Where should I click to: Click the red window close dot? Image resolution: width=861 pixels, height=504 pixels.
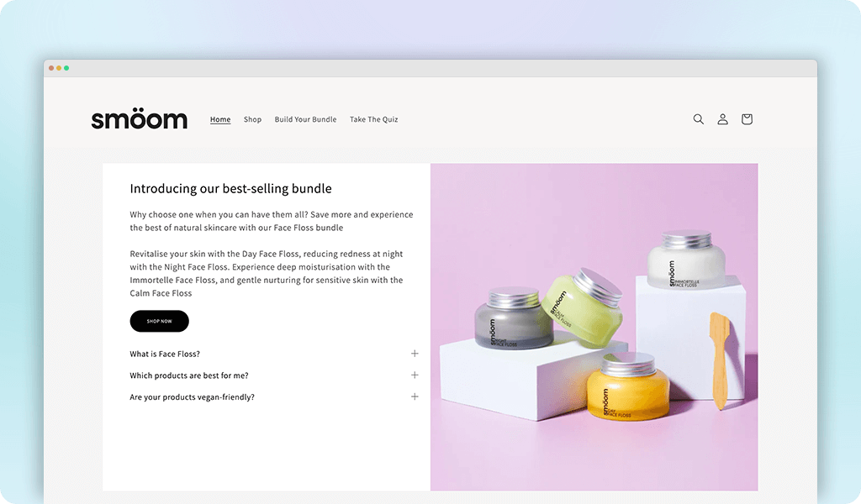[x=51, y=68]
